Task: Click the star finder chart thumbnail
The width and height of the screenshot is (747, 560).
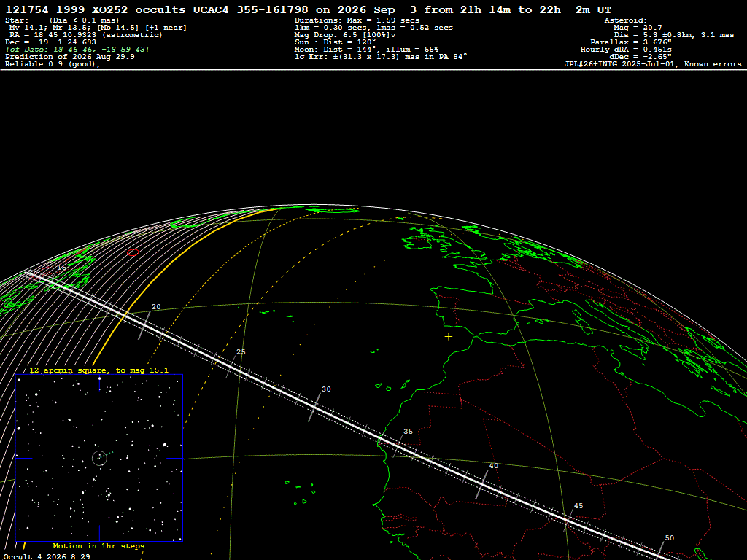Action: 99,458
